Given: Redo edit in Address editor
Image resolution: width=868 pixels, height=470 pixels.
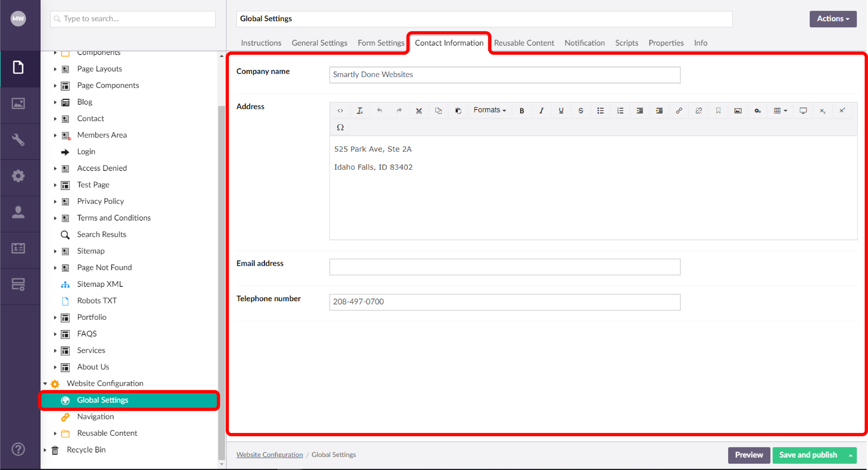Looking at the screenshot, I should pyautogui.click(x=399, y=111).
